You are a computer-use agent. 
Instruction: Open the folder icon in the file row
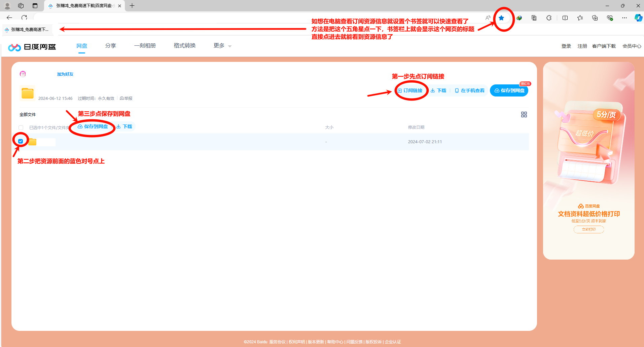pyautogui.click(x=33, y=142)
